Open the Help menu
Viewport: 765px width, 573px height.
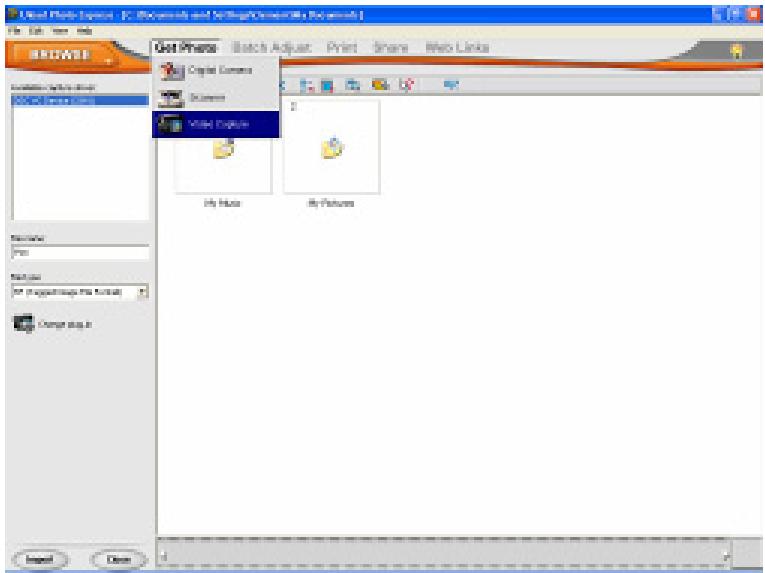[84, 31]
